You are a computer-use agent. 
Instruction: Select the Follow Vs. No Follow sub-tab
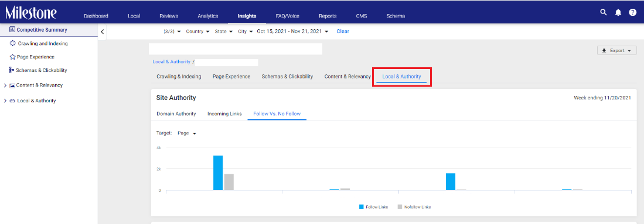[x=277, y=113]
